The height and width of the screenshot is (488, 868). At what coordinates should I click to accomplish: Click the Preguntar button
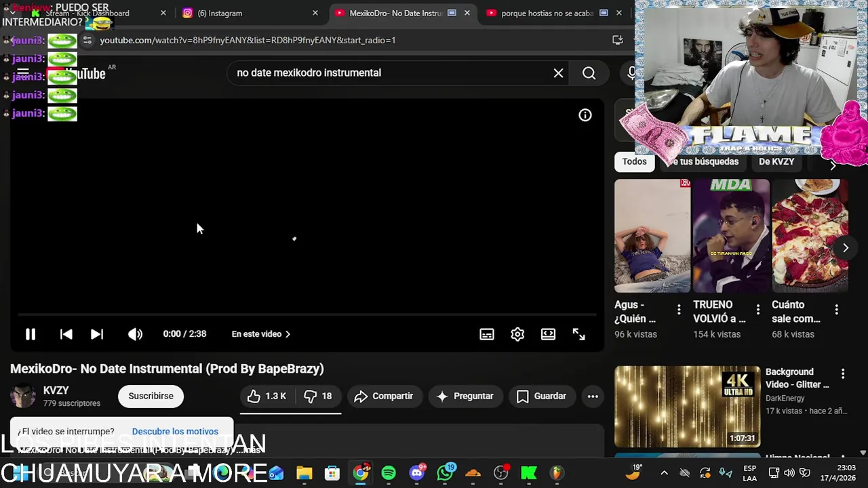pos(465,396)
